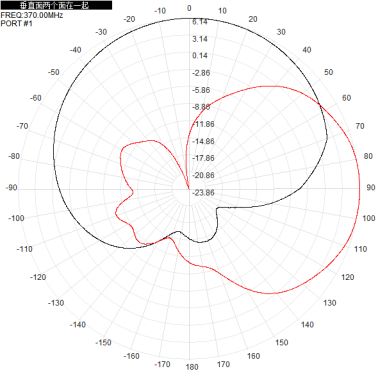Select the -2.86 radial scale value

[201, 73]
